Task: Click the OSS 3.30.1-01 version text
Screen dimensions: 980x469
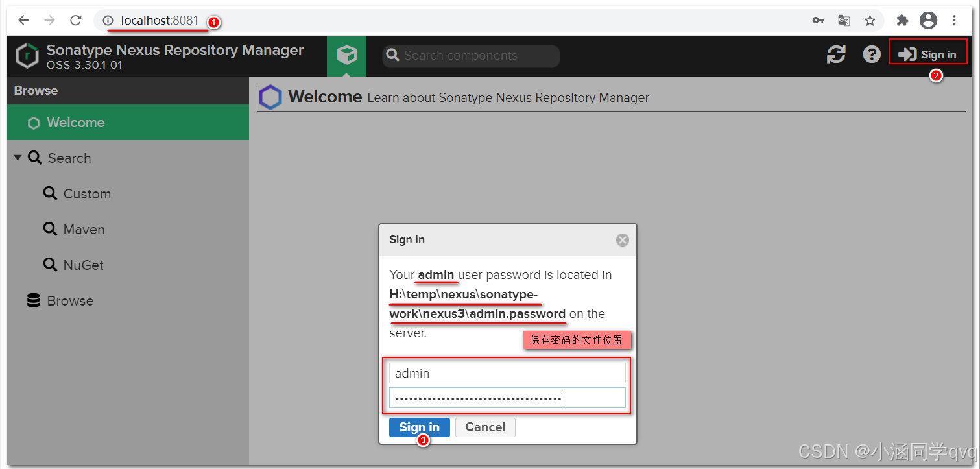Action: point(84,65)
